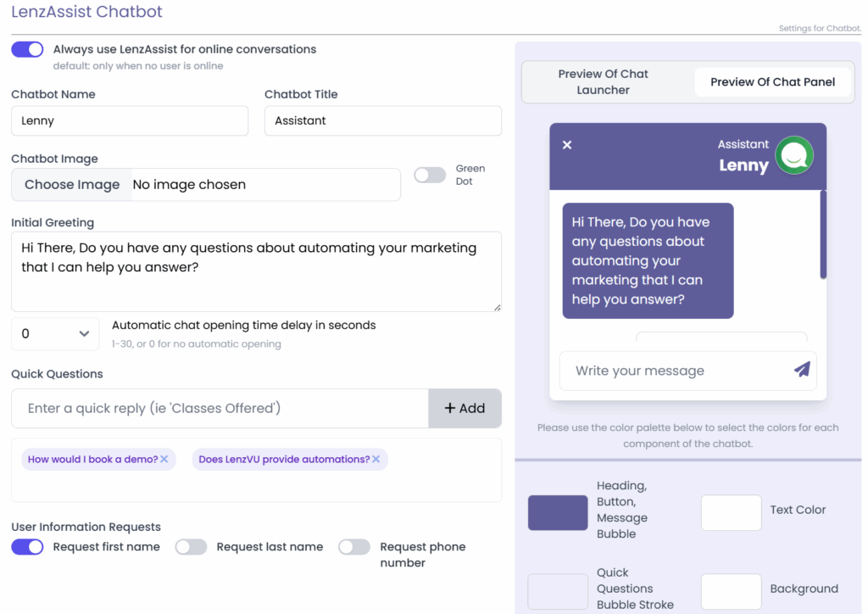Turn off Request first name toggle
The image size is (868, 614).
[27, 547]
